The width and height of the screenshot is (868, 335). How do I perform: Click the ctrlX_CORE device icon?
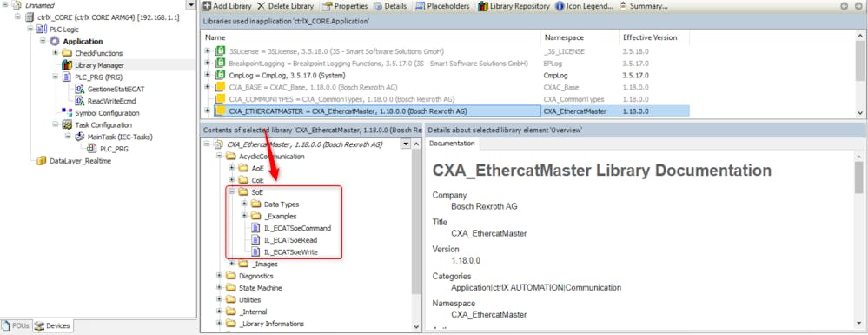[30, 17]
